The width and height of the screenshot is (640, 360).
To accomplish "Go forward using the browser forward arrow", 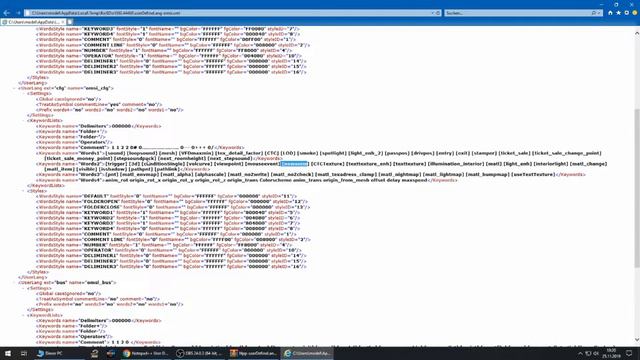I will (x=18, y=13).
